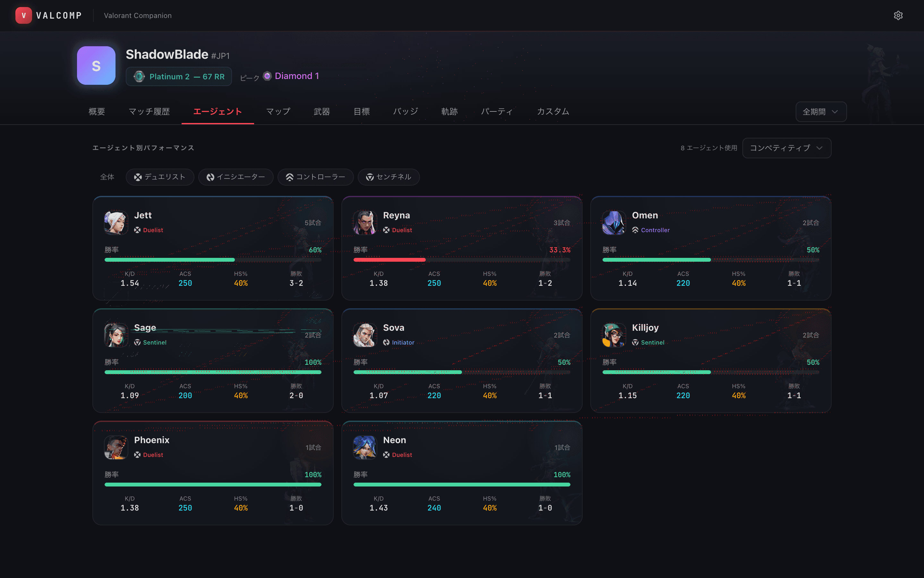Click the Duelist role icon on Jett's card
This screenshot has height=578, width=924.
(137, 230)
